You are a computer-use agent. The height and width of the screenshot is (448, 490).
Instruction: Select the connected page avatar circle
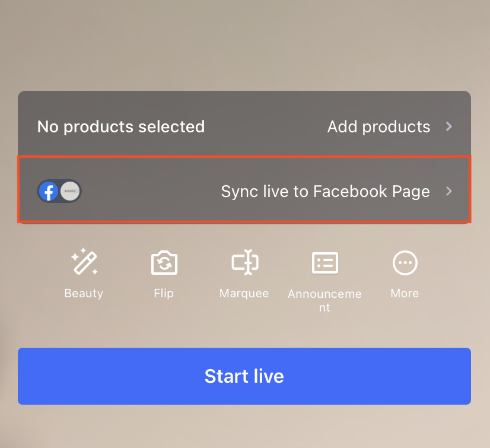(x=69, y=191)
